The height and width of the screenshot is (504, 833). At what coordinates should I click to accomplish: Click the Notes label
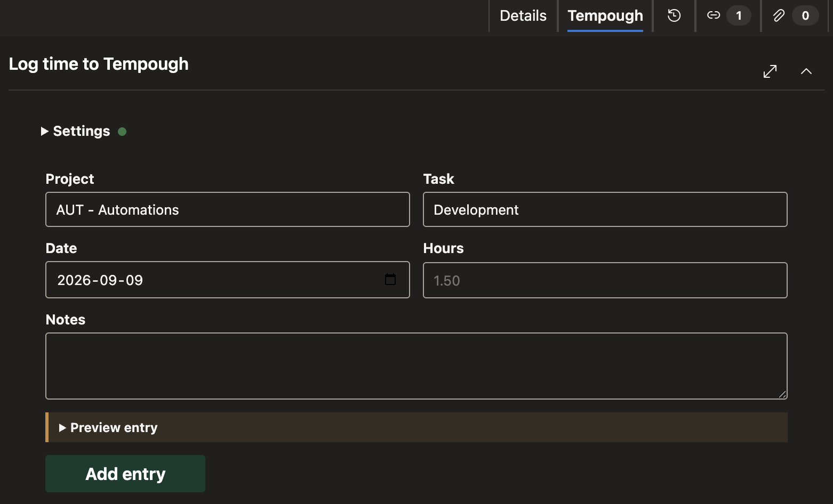point(66,320)
